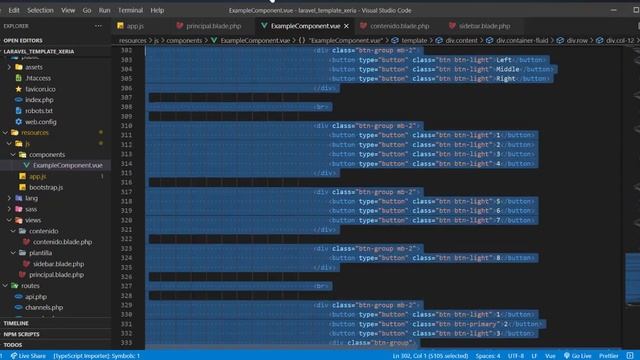Expand the Open Editors section

click(23, 40)
